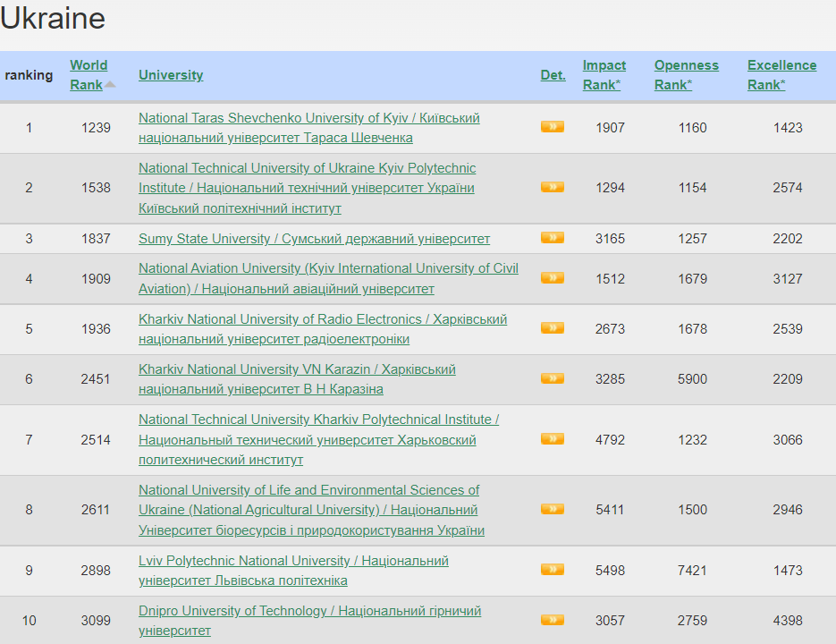Click the University column header
The height and width of the screenshot is (644, 836).
pyautogui.click(x=171, y=75)
